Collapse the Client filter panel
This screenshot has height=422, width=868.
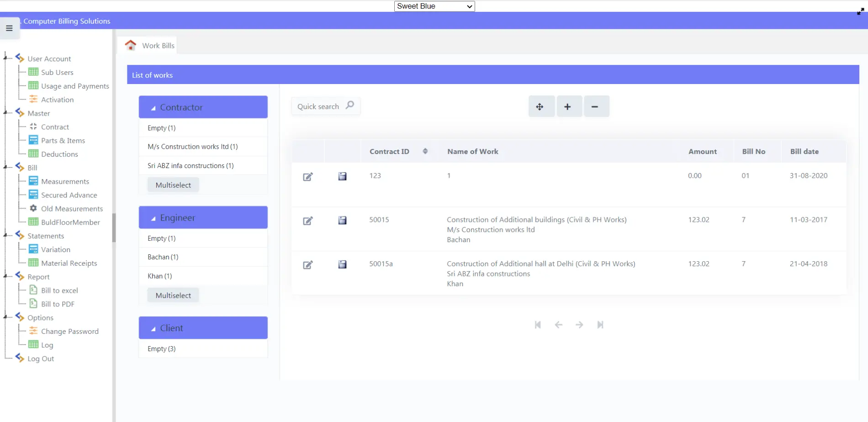pos(153,329)
